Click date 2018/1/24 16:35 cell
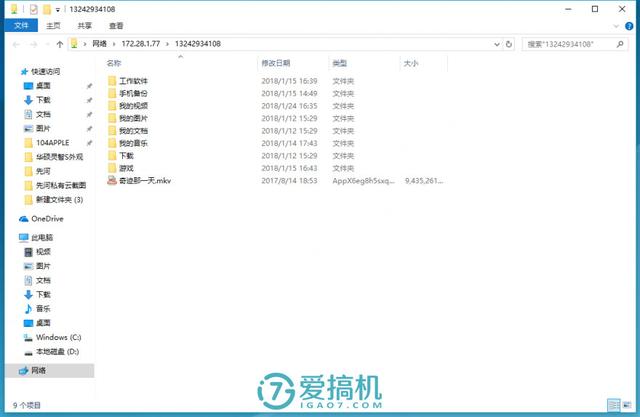This screenshot has width=640, height=417. click(289, 106)
